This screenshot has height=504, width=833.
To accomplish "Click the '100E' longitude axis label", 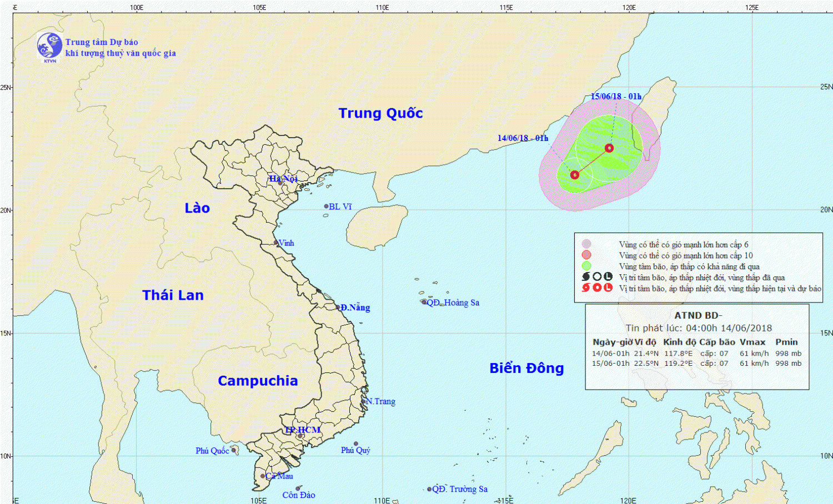I will [x=137, y=7].
